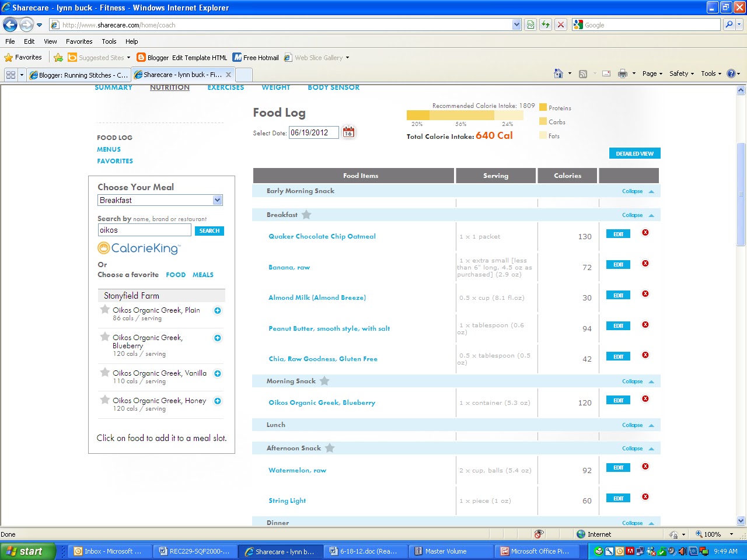The height and width of the screenshot is (560, 747).
Task: Click the Select Date input field
Action: point(313,132)
